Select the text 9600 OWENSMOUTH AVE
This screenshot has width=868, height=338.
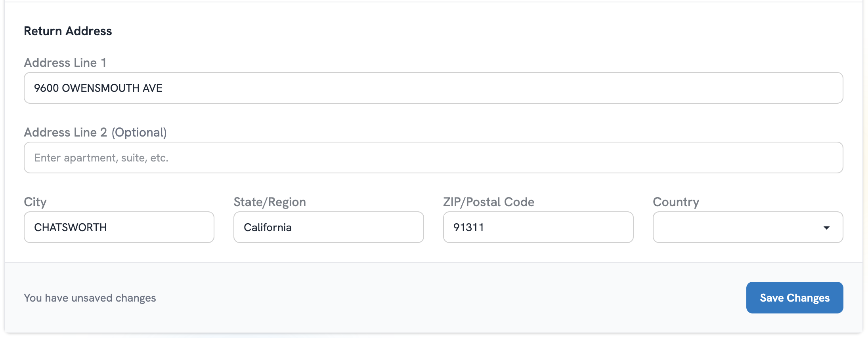[98, 88]
